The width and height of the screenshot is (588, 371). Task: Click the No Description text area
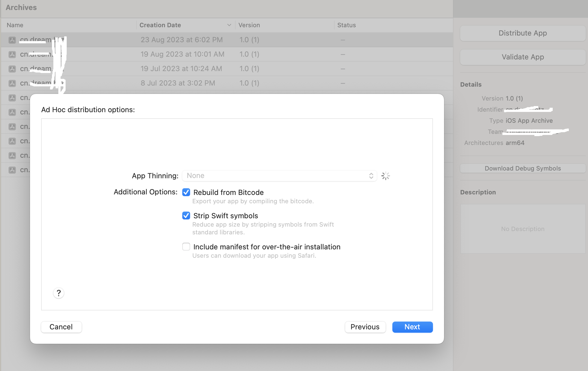(x=523, y=229)
